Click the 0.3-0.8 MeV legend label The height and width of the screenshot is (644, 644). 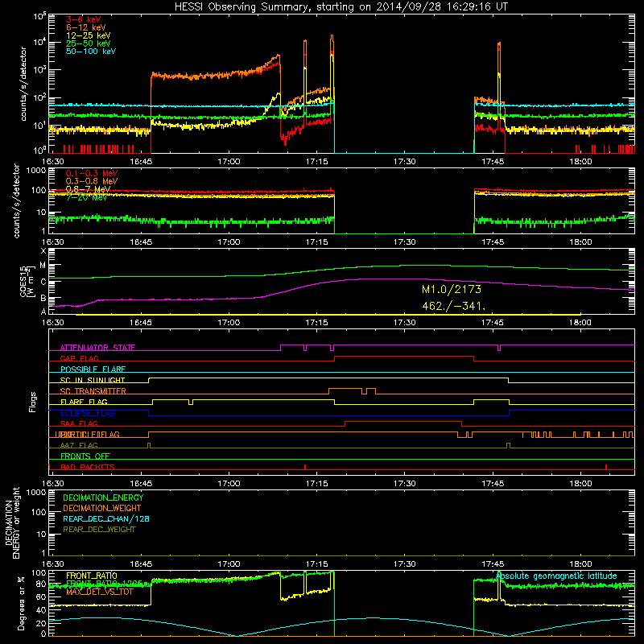click(92, 181)
